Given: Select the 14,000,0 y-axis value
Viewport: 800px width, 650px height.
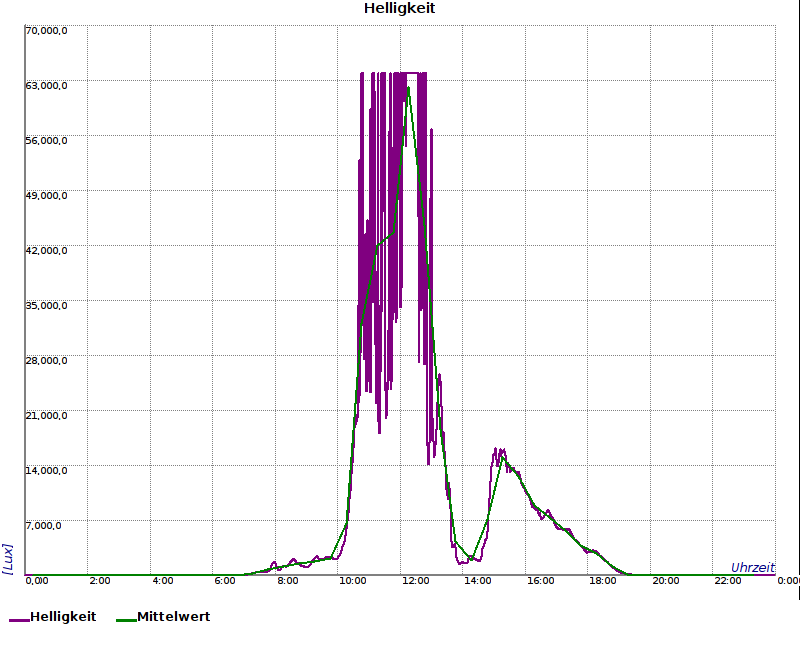Looking at the screenshot, I should tap(46, 470).
